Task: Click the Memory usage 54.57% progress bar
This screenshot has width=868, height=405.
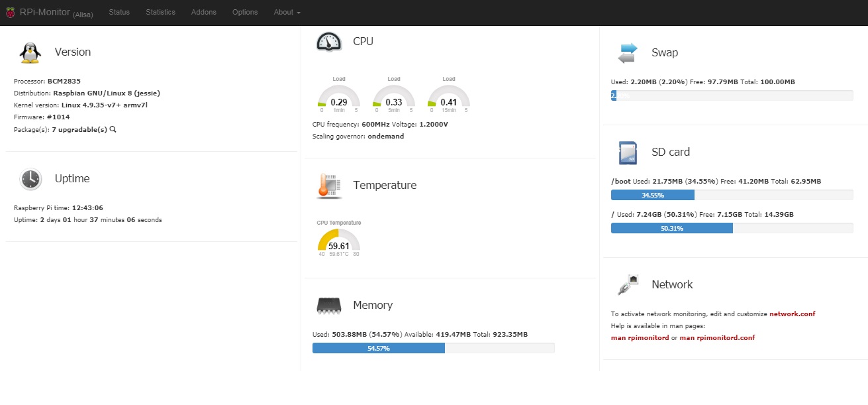Action: (433, 348)
